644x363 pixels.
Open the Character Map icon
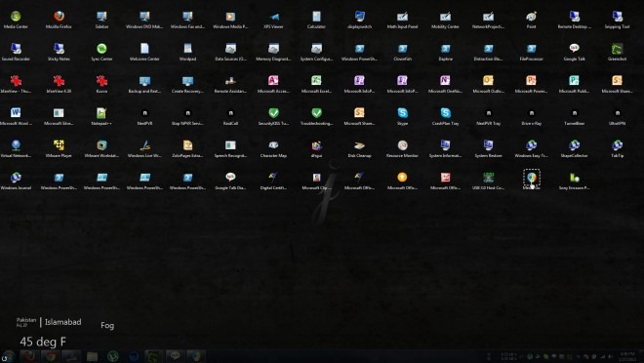tap(273, 148)
